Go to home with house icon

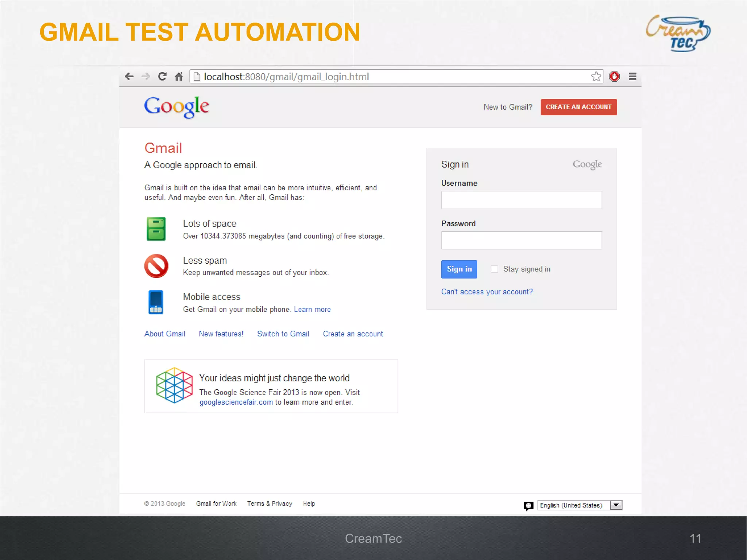tap(179, 77)
